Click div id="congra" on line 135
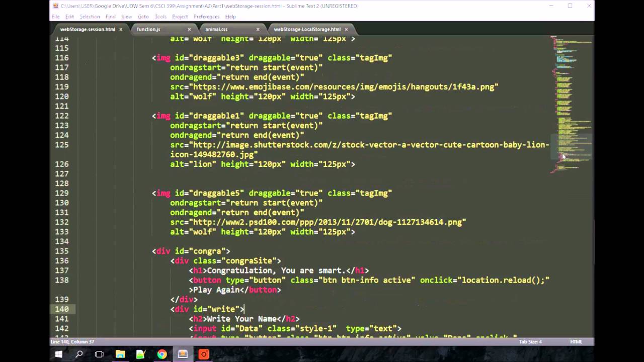Image resolution: width=644 pixels, height=362 pixels. click(191, 251)
